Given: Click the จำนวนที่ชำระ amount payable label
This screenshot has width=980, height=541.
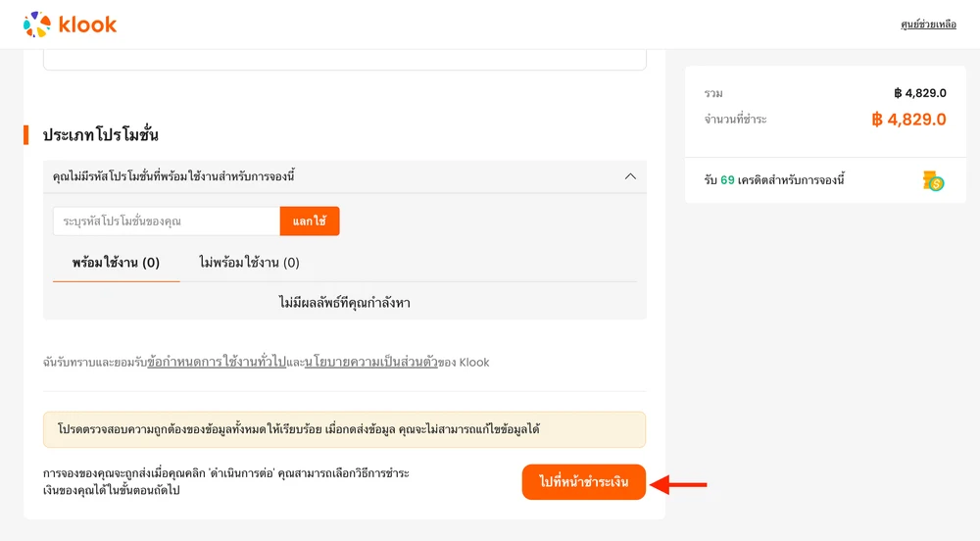Looking at the screenshot, I should (735, 120).
